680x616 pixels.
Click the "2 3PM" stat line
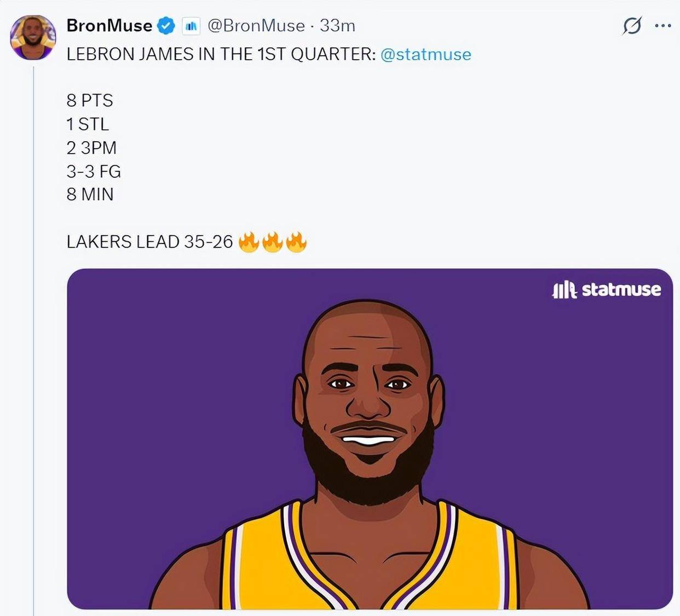(x=91, y=148)
